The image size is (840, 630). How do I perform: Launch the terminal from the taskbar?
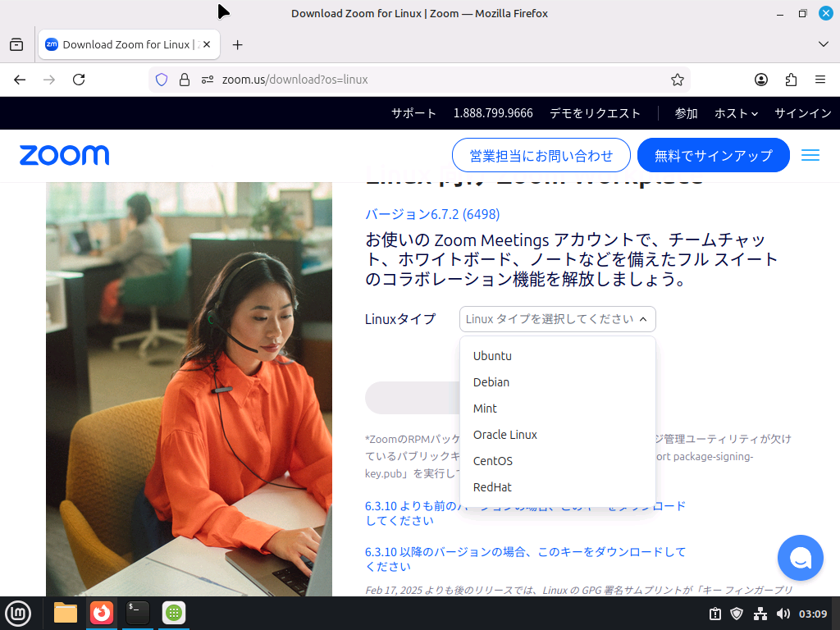point(136,613)
